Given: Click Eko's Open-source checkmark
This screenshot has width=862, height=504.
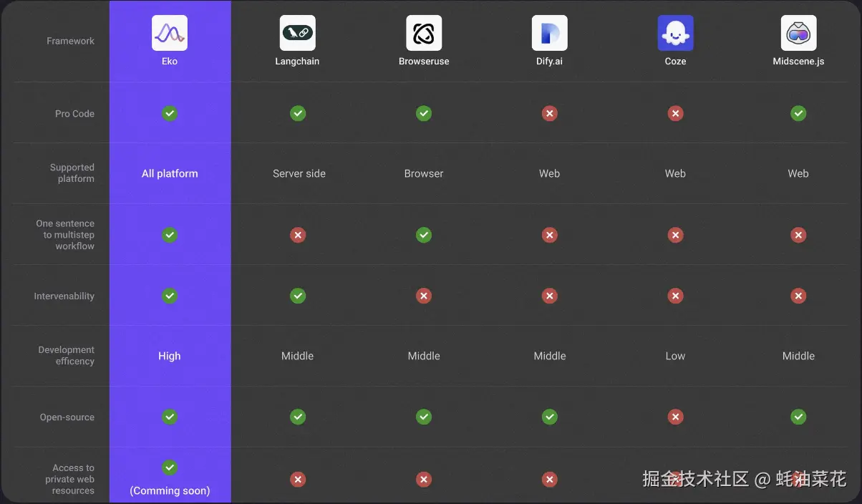Looking at the screenshot, I should click(x=170, y=417).
